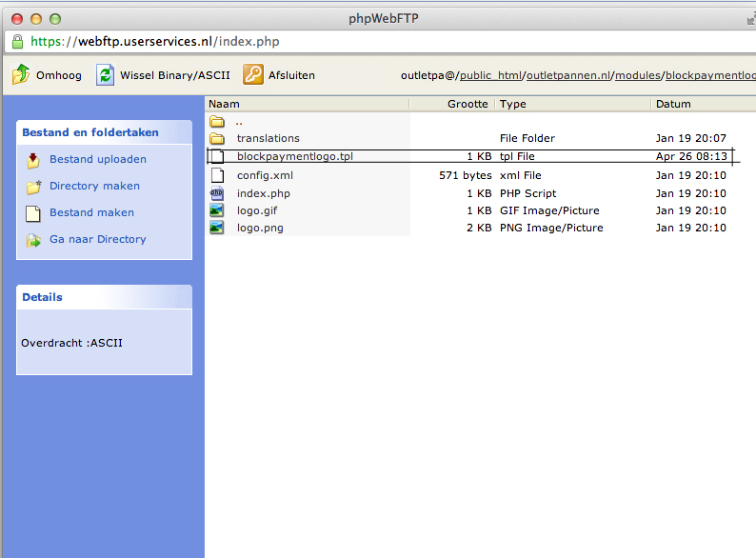Open the blockpaymentlogo path segment
Image resolution: width=756 pixels, height=558 pixels.
point(710,76)
